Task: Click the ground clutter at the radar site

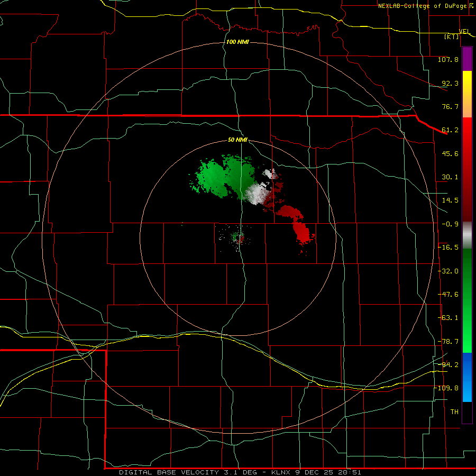Action: [237, 237]
